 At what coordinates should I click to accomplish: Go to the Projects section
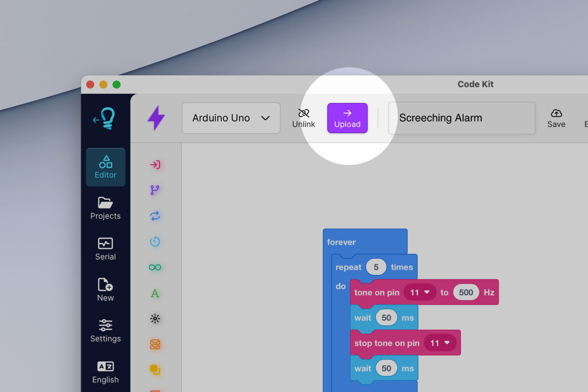105,208
